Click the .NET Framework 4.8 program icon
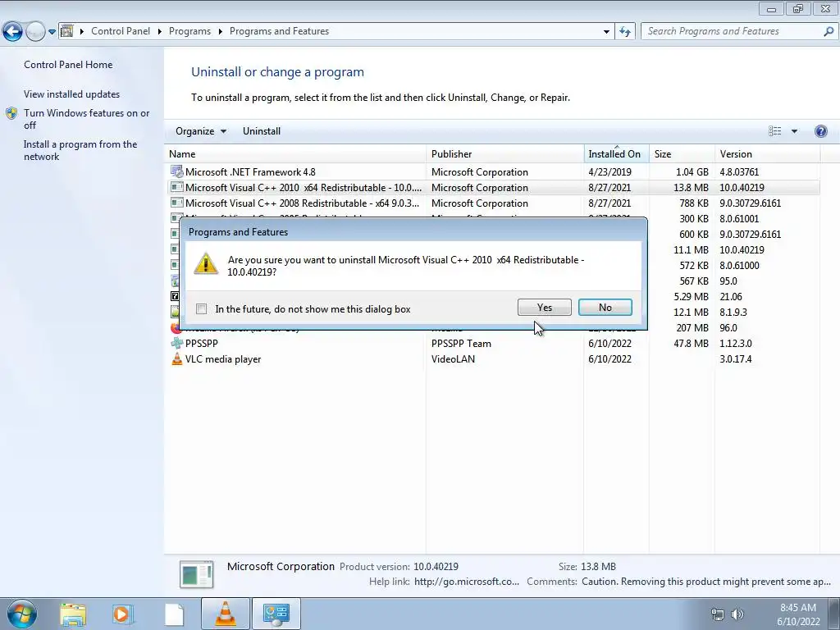Screen dimensions: 840x630 click(177, 171)
